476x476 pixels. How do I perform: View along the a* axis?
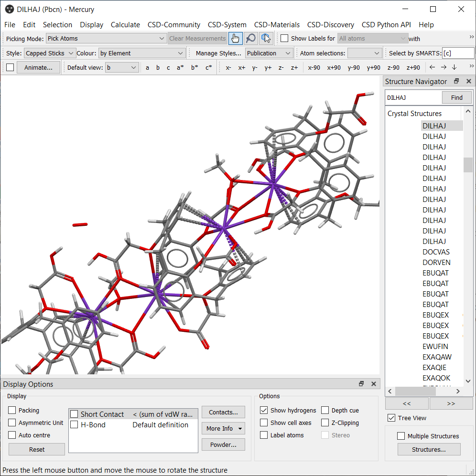tap(180, 67)
